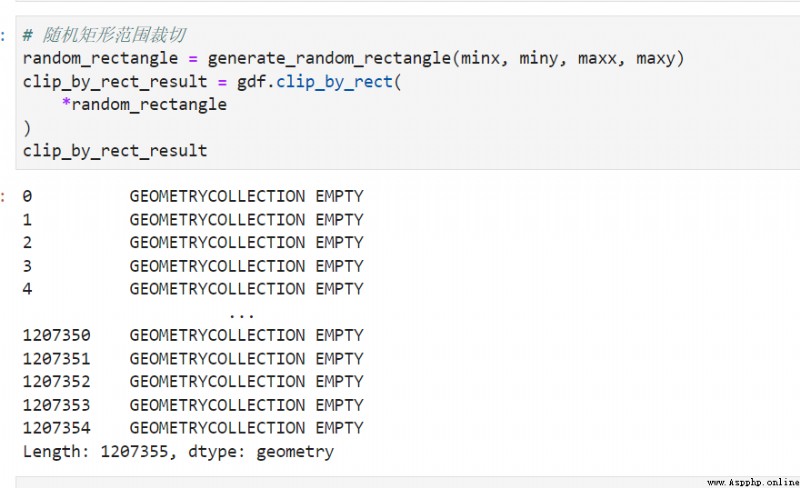Click the generate_random_rectangle function call
The image size is (800, 488).
pyautogui.click(x=445, y=58)
